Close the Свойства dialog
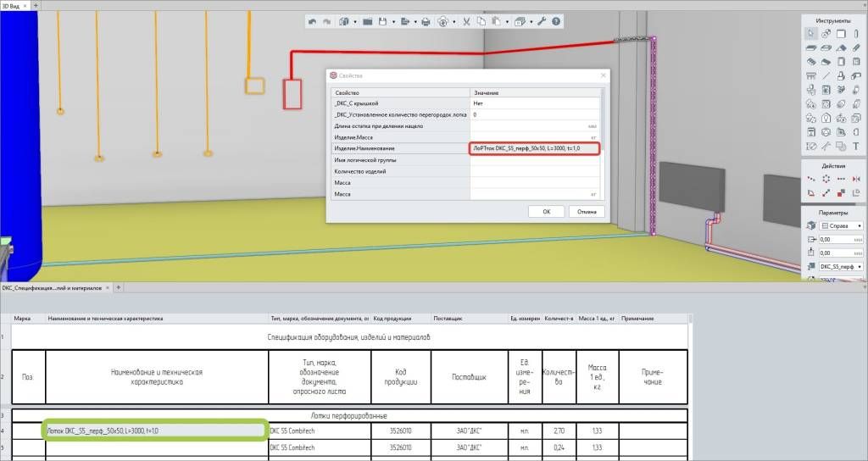This screenshot has height=461, width=868. coord(603,75)
